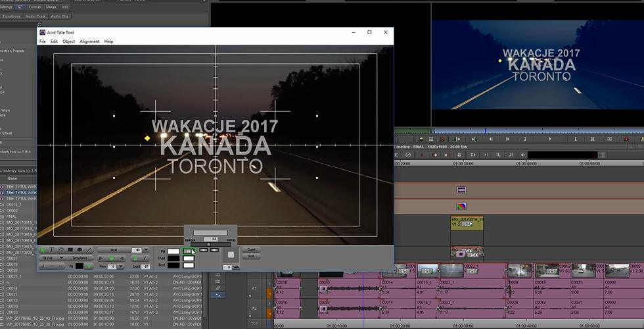Image resolution: width=644 pixels, height=329 pixels.
Task: Switch to the Info tab
Action: pyautogui.click(x=65, y=7)
